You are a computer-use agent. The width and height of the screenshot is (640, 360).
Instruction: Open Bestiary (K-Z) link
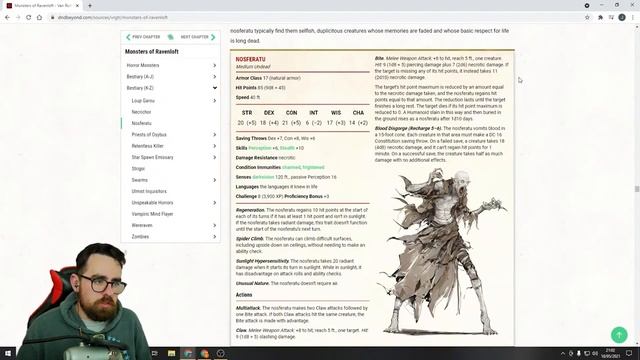[x=140, y=88]
